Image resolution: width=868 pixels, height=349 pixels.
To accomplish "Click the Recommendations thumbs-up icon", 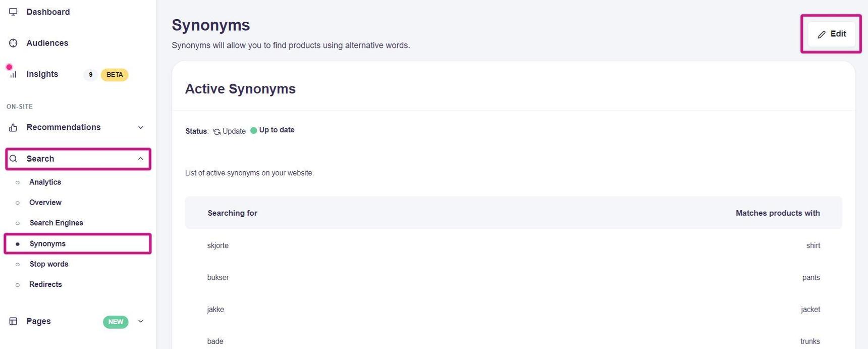I will click(13, 128).
